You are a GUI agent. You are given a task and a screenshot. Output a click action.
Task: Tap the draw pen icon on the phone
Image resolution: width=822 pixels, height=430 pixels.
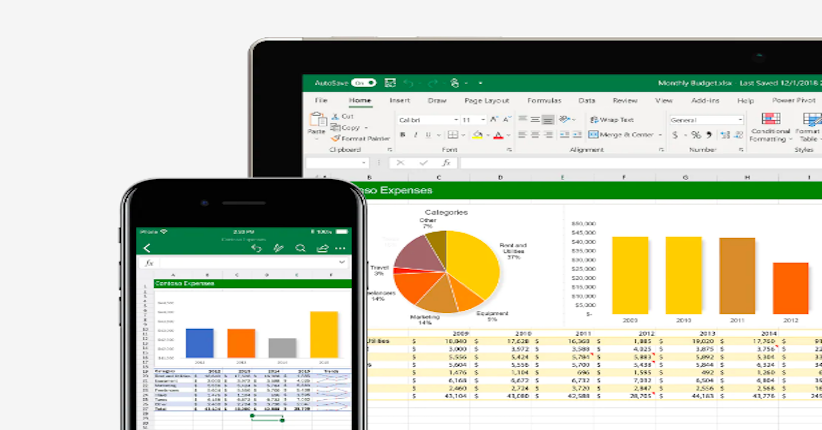(x=278, y=248)
